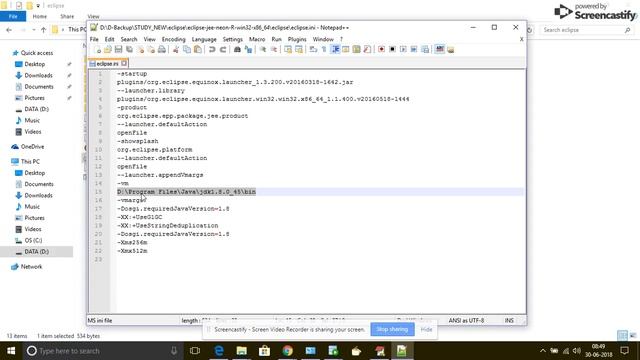Open Task View from the taskbar
The width and height of the screenshot is (640, 360).
click(x=195, y=351)
